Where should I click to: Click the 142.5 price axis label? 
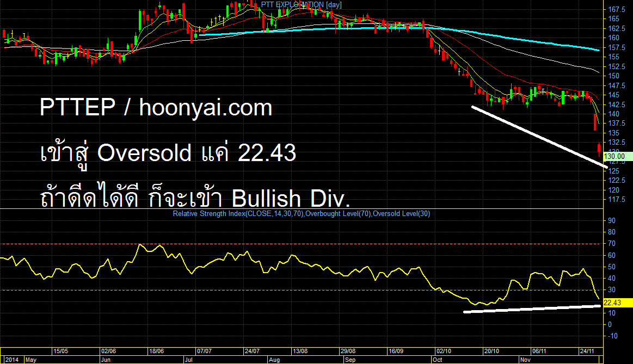pyautogui.click(x=617, y=104)
